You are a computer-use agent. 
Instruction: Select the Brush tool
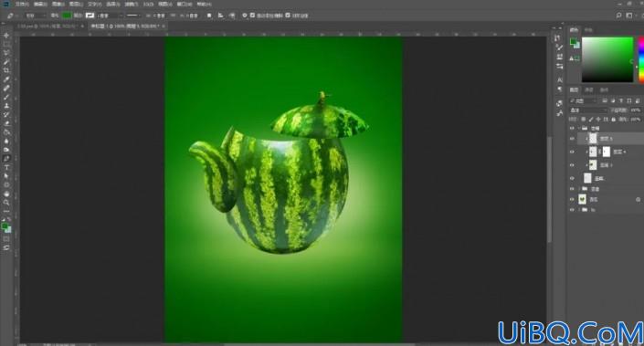coord(6,97)
